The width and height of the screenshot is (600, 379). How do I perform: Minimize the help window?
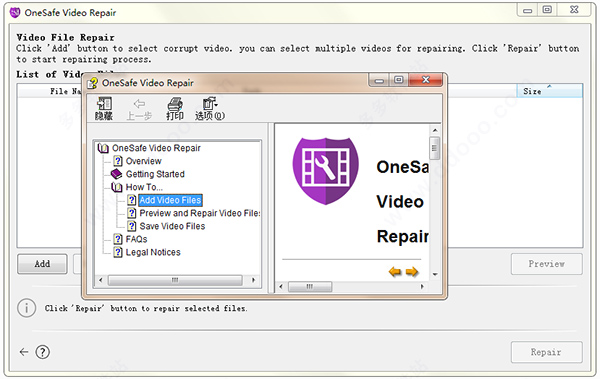coord(379,80)
